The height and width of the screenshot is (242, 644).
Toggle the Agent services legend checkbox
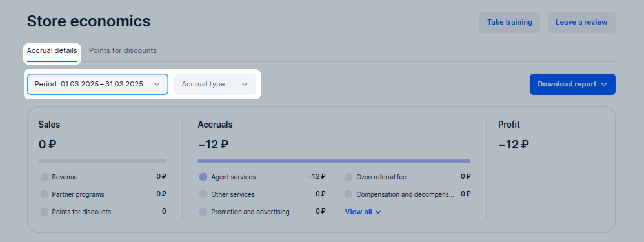tap(203, 177)
